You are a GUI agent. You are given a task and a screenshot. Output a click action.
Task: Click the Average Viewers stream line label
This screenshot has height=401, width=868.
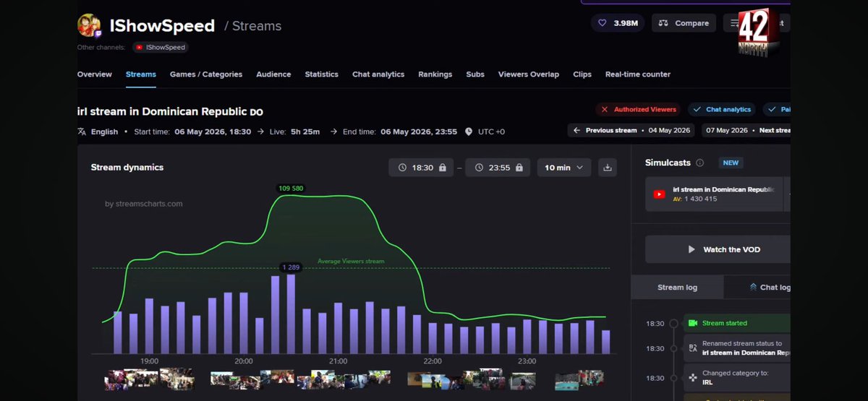click(351, 261)
